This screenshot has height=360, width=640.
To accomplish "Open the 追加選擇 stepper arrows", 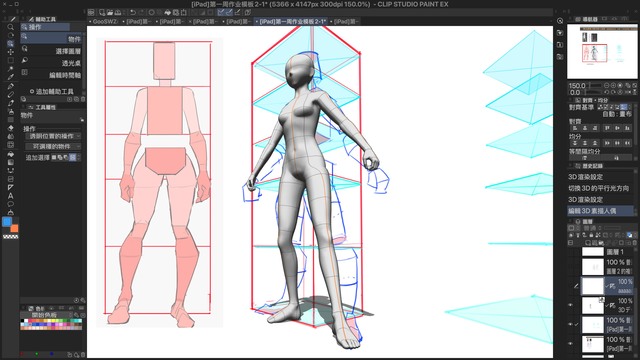I will point(79,157).
